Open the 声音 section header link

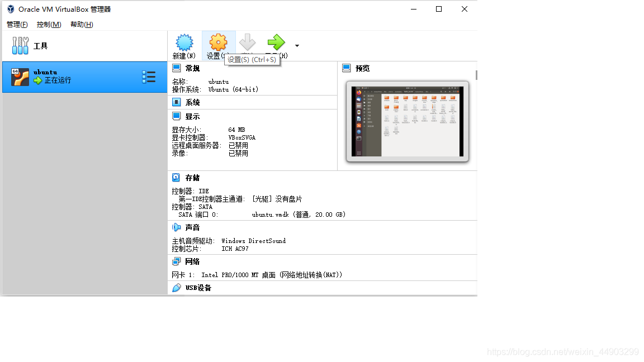(x=192, y=227)
